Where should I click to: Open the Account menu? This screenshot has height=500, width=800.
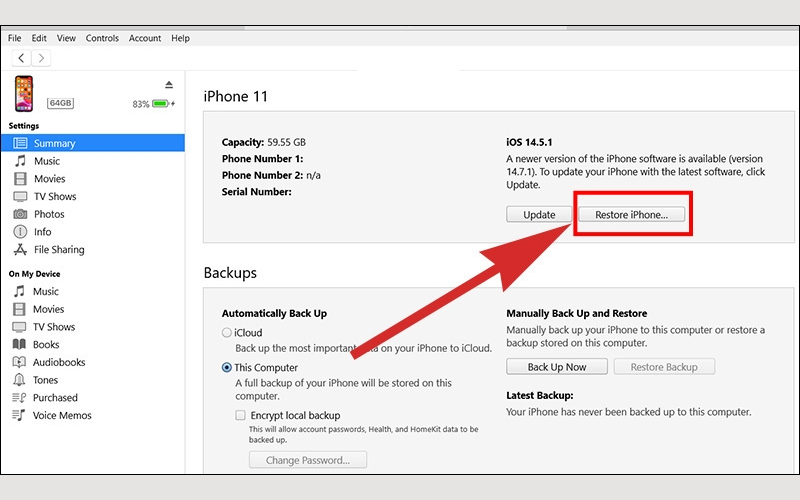[x=145, y=38]
